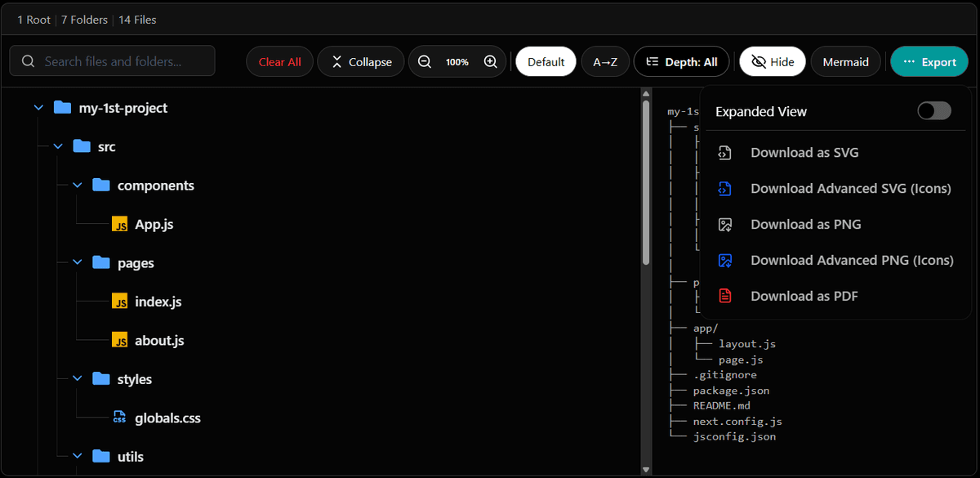Click the tree panel scrollbar thumb
The width and height of the screenshot is (980, 478).
[x=646, y=183]
